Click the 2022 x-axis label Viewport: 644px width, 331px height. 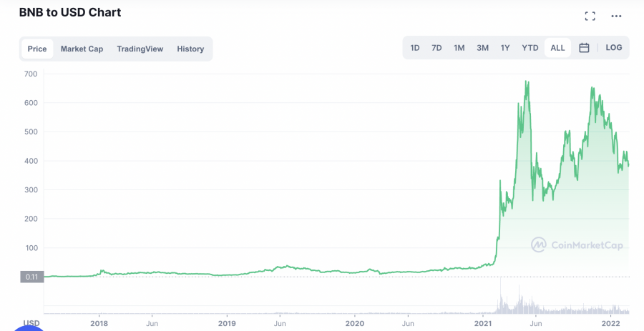coord(610,323)
